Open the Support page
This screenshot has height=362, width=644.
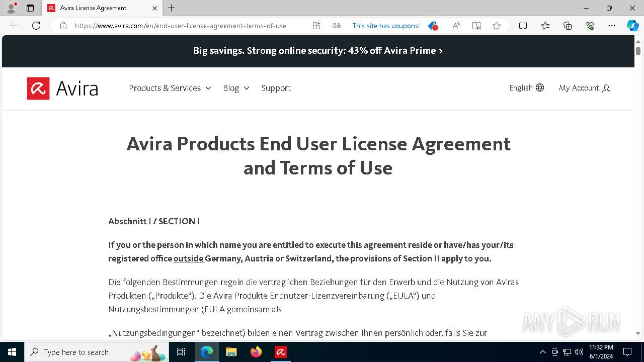click(276, 88)
